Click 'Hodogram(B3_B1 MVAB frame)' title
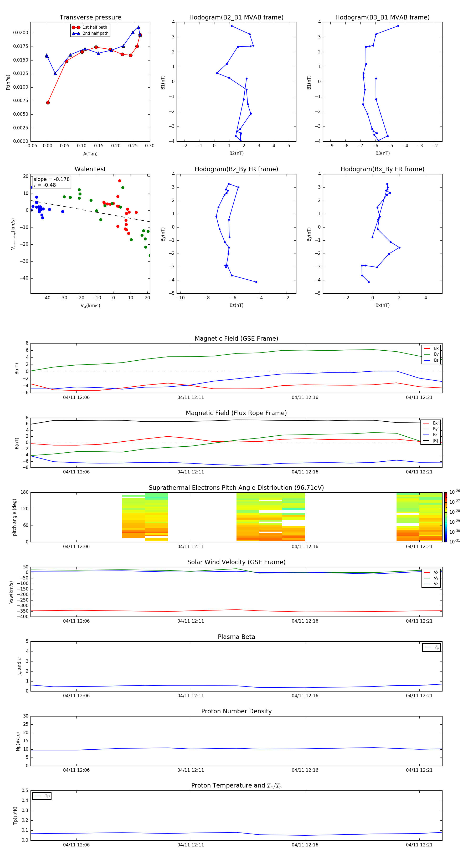The width and height of the screenshot is (473, 868). (x=382, y=18)
